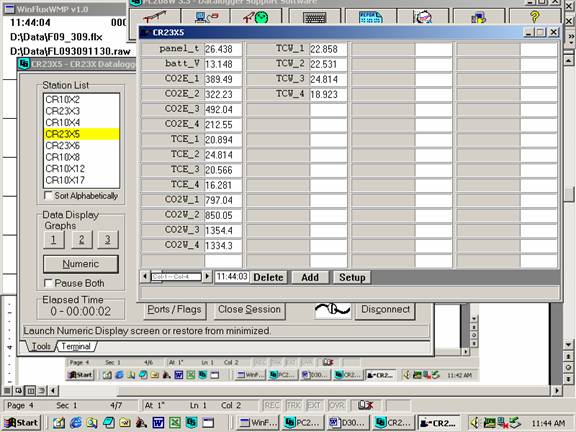Open PC208W Help with question mark icon
This screenshot has width=576, height=432.
534,17
